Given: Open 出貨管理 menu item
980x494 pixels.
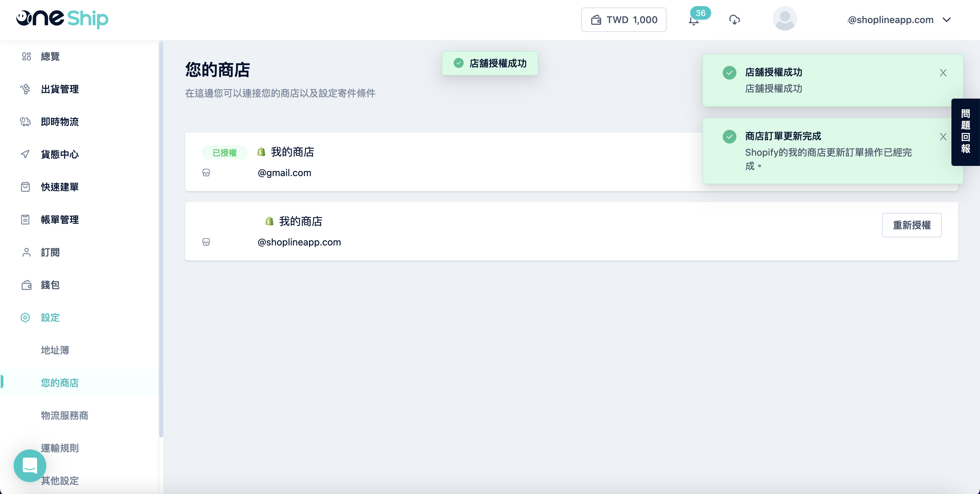Looking at the screenshot, I should [x=60, y=89].
